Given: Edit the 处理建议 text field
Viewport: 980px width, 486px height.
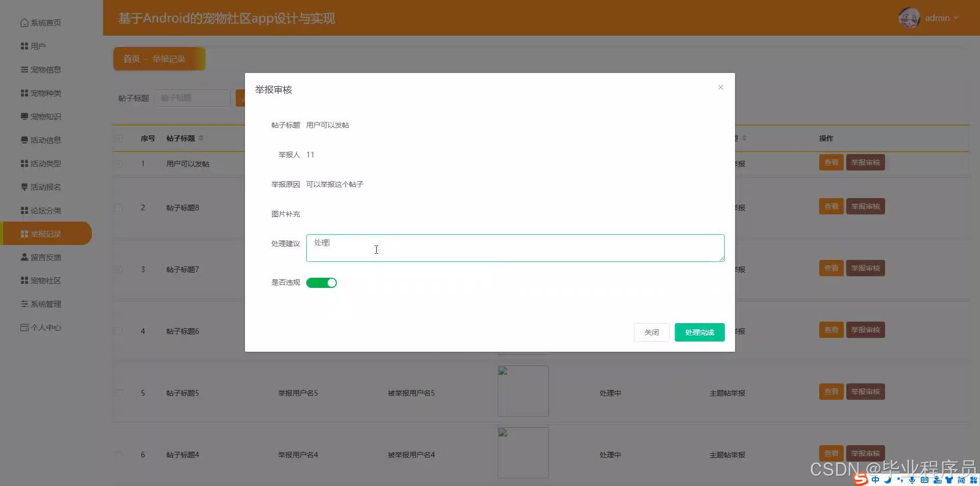Looking at the screenshot, I should (x=515, y=248).
